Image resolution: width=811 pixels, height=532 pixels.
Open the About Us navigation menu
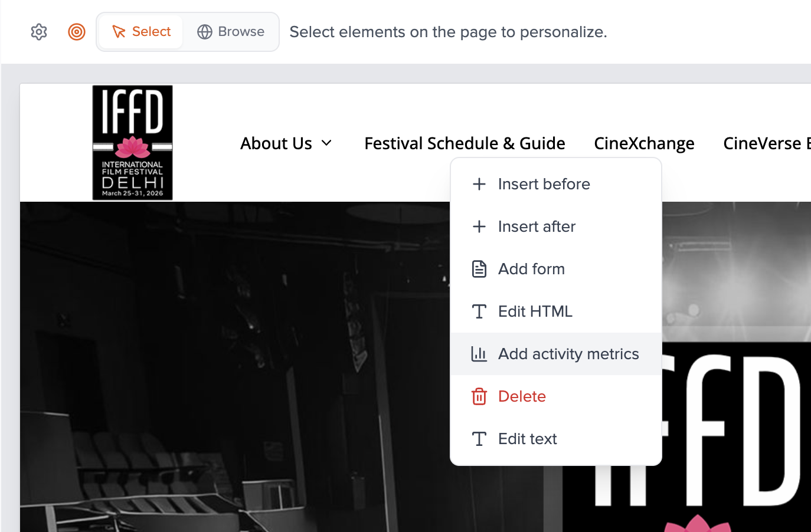click(x=276, y=143)
